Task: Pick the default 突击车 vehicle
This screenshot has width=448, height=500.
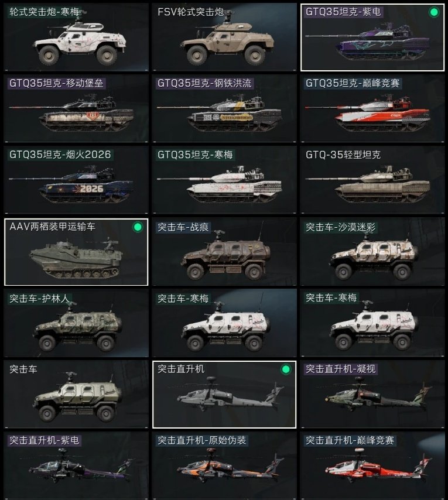Action: click(76, 395)
